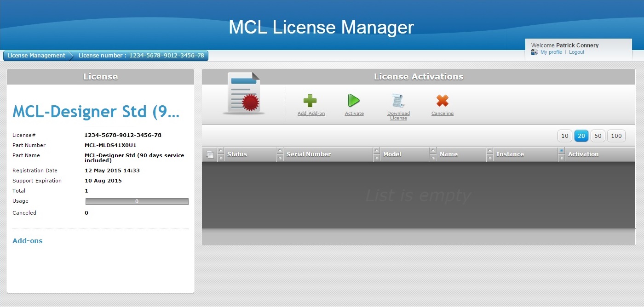Sort Instance column descending with down arrow
644x307 pixels.
[x=489, y=158]
